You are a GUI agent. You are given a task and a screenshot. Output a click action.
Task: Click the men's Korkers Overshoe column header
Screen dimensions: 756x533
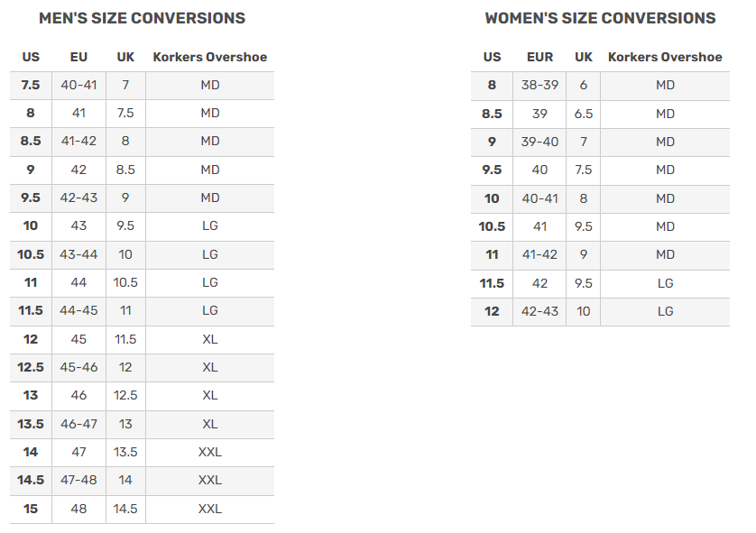pos(210,57)
